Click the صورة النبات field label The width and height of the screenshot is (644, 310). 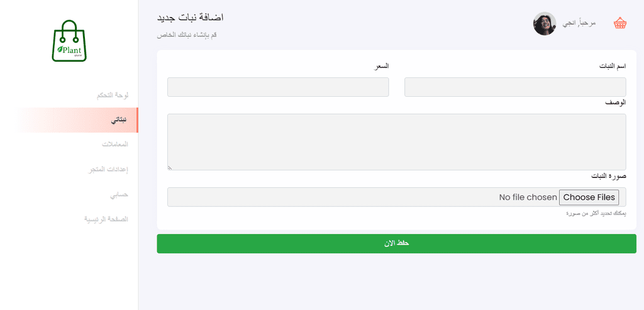click(608, 175)
